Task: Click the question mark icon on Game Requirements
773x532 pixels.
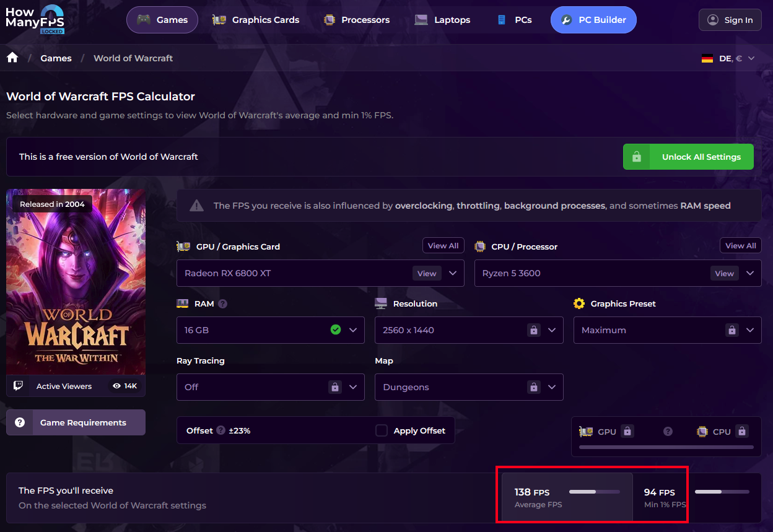Action: [x=20, y=422]
